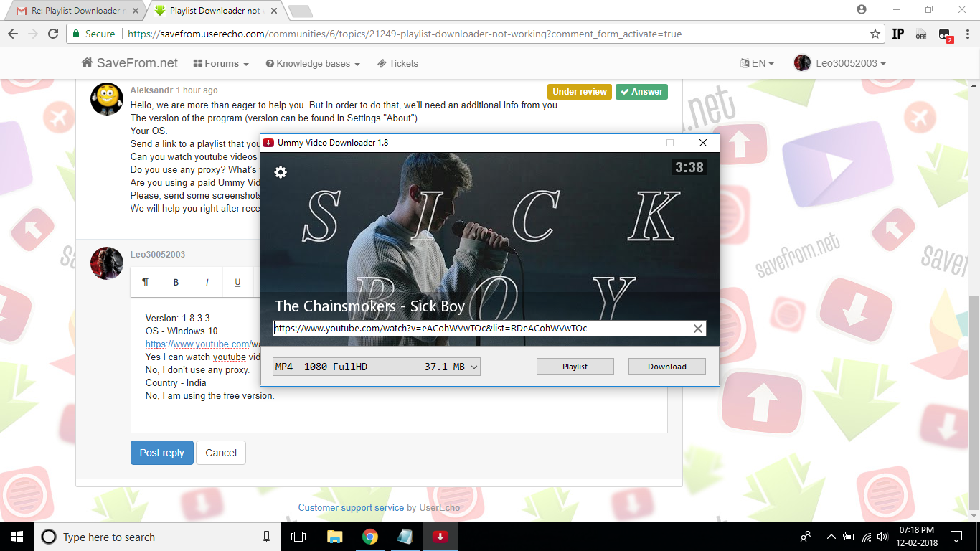Toggle italic in the reply editor
This screenshot has width=980, height=551.
click(x=207, y=282)
